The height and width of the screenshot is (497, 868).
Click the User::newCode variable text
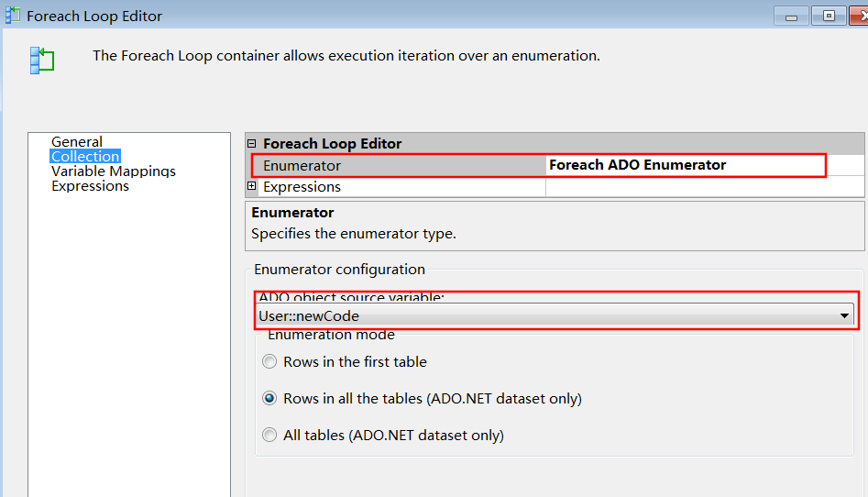(309, 315)
